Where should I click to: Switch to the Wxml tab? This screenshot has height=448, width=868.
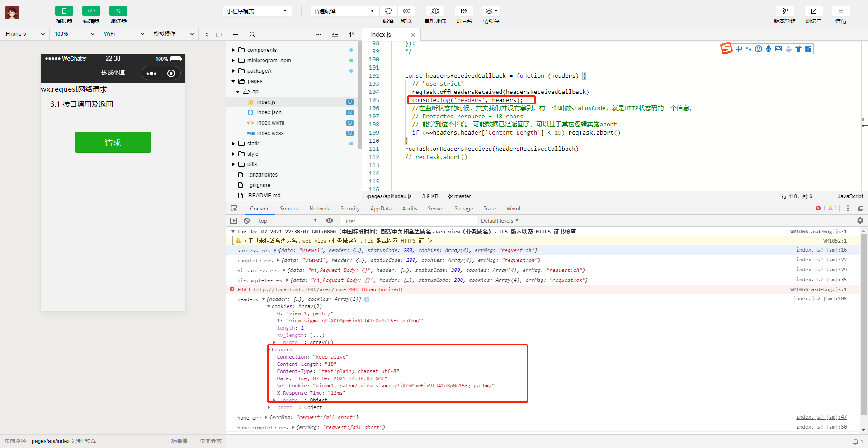[x=513, y=209]
